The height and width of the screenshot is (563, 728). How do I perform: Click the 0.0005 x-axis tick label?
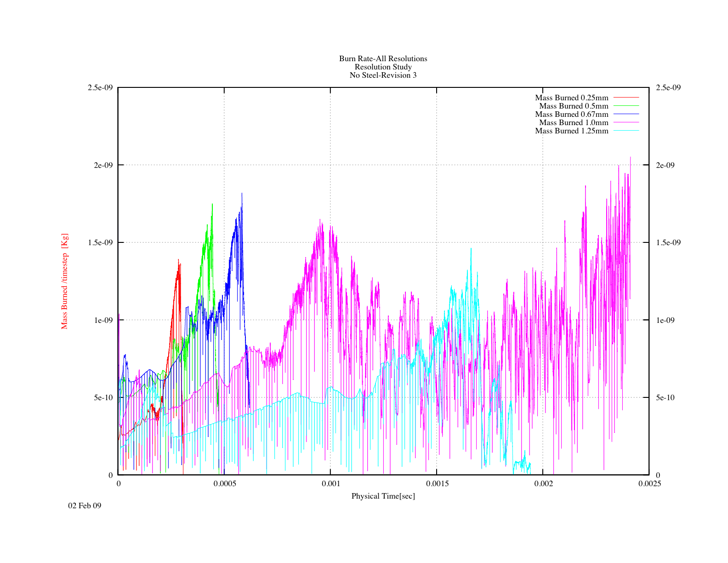click(x=224, y=483)
